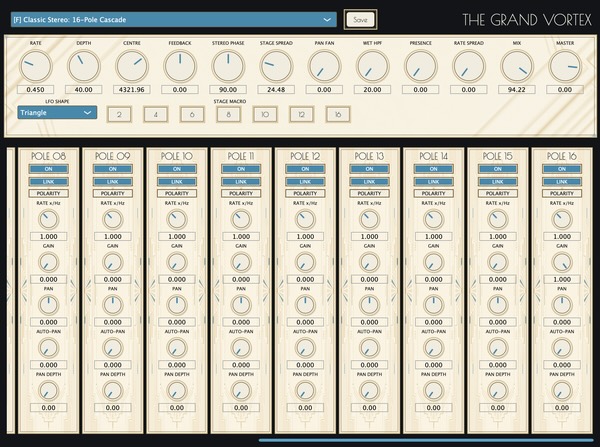Click the horizontal pole scrollbar
The image size is (600, 447).
tap(426, 440)
